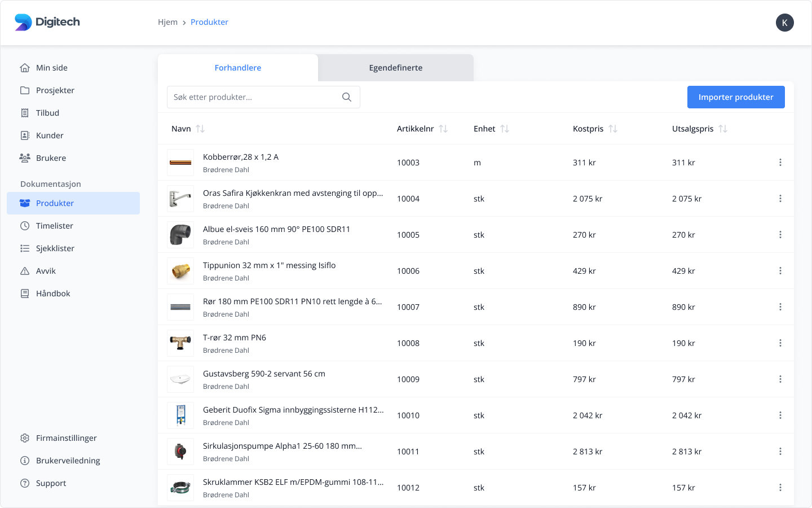This screenshot has height=508, width=812.
Task: Open options menu for Sirkulasjonspumpe row
Action: (x=780, y=452)
